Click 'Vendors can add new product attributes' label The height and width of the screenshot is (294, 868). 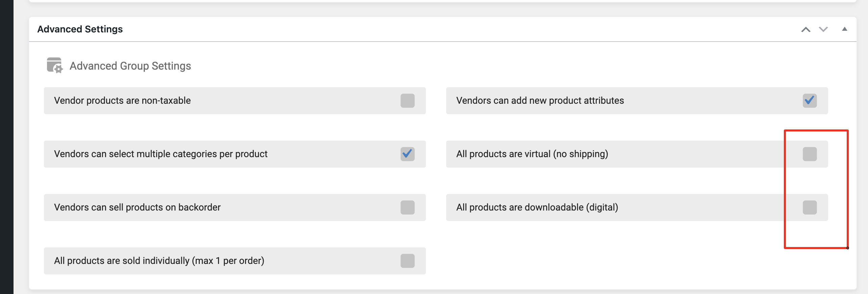[540, 101]
